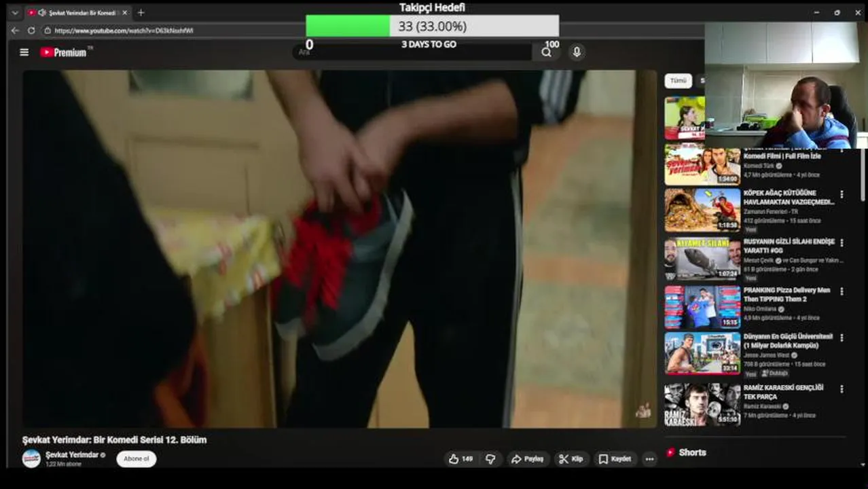The height and width of the screenshot is (489, 868).
Task: Open more actions ellipsis under the video
Action: [649, 459]
